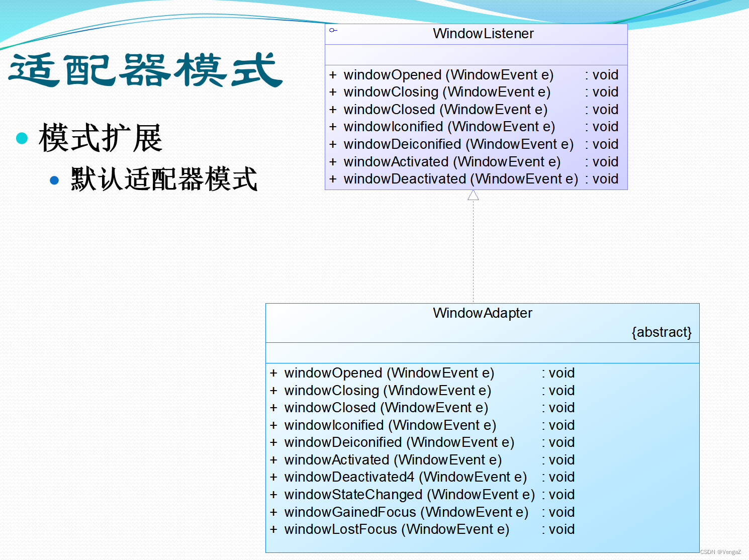Select the WindowListener class title
This screenshot has width=749, height=560.
tap(483, 34)
